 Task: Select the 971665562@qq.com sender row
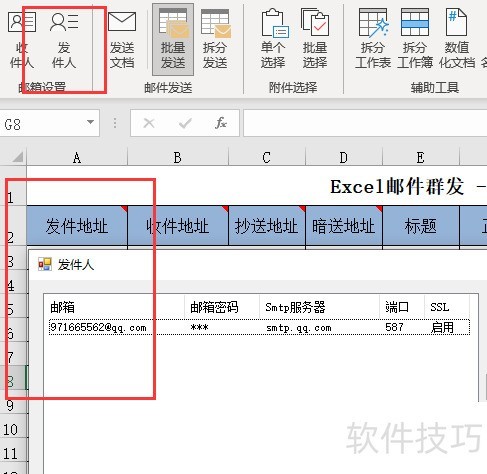coord(259,327)
